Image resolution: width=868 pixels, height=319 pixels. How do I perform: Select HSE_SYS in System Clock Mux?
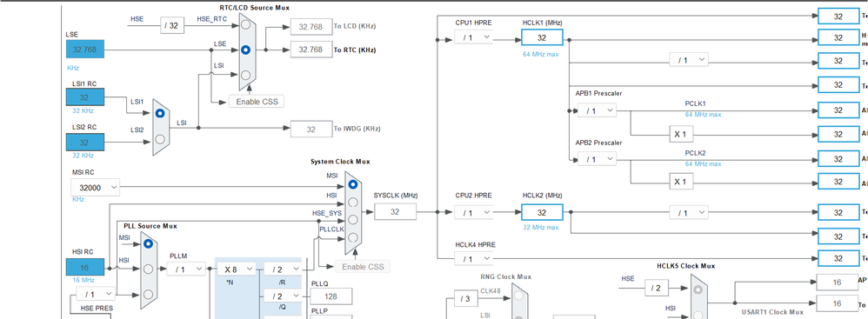[x=352, y=220]
